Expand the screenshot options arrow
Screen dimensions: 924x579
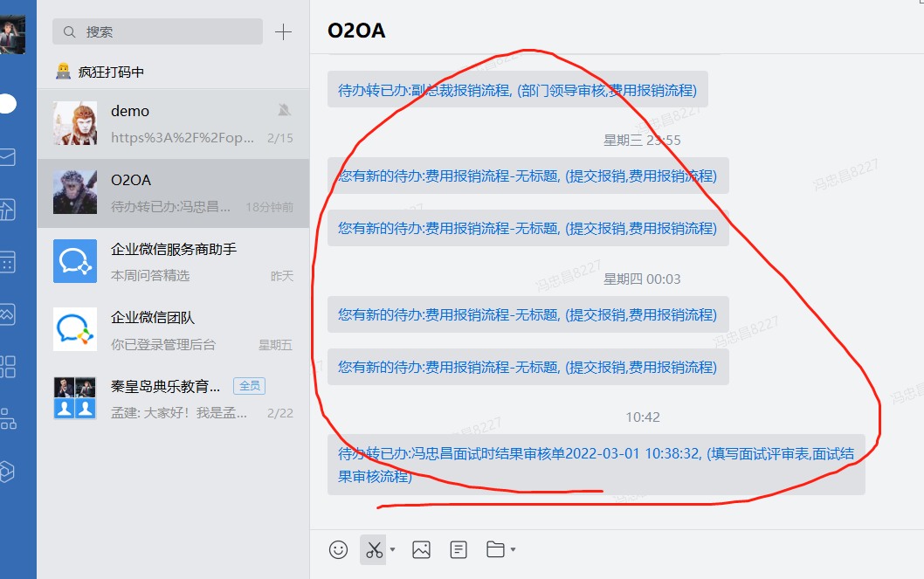tap(392, 549)
